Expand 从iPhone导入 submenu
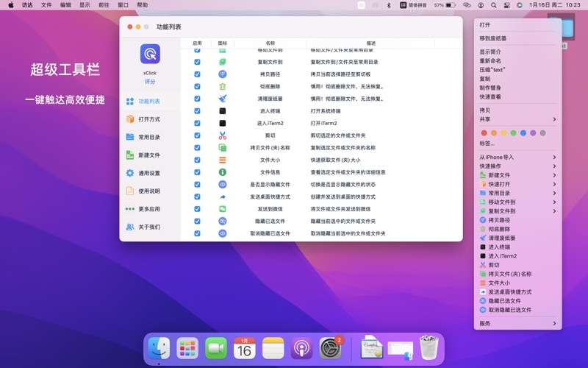The image size is (588, 368). pyautogui.click(x=517, y=157)
